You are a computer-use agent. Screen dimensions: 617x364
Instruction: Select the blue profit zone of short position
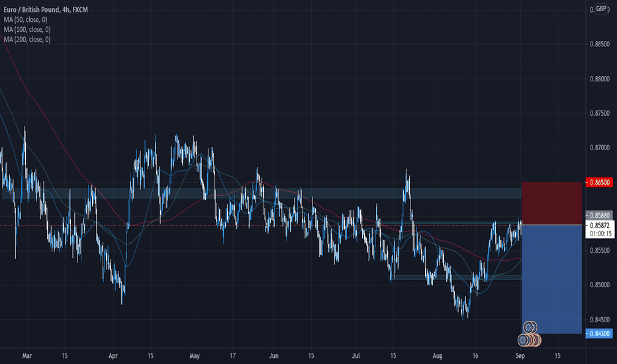(x=551, y=279)
